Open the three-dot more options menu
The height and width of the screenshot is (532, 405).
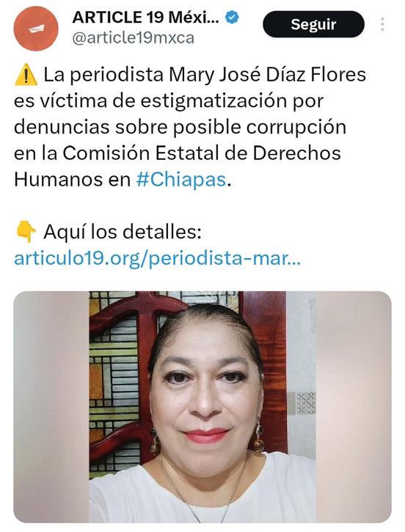(382, 24)
